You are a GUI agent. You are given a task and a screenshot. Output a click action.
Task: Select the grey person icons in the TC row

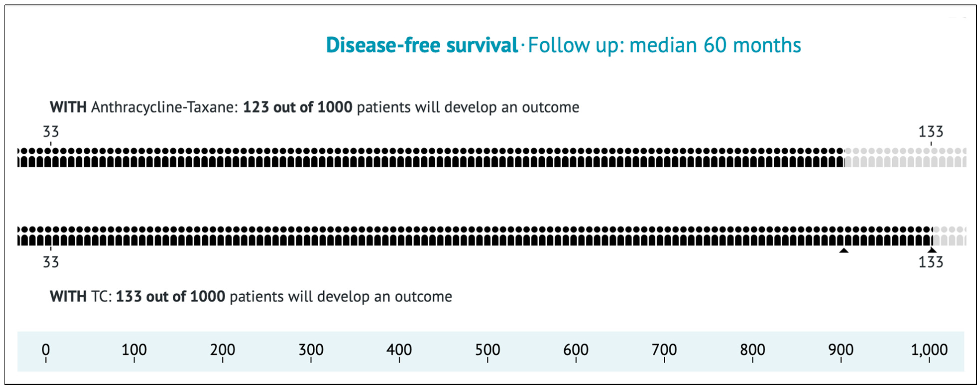point(950,236)
